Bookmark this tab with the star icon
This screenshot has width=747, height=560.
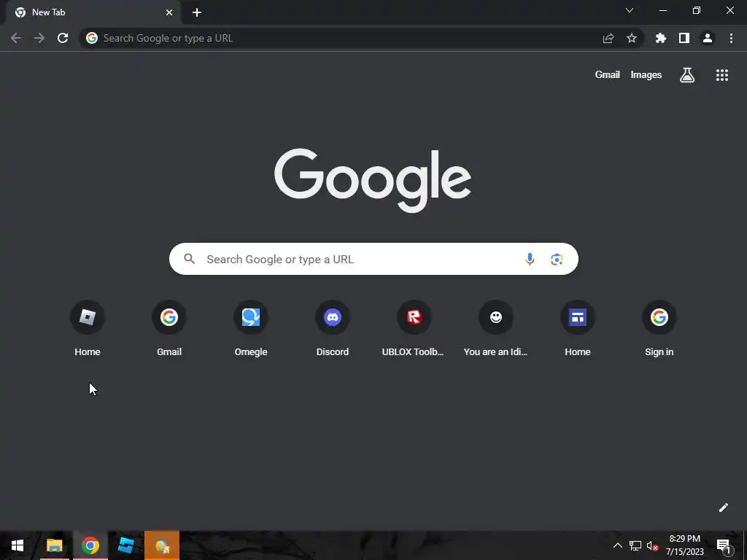pyautogui.click(x=632, y=38)
